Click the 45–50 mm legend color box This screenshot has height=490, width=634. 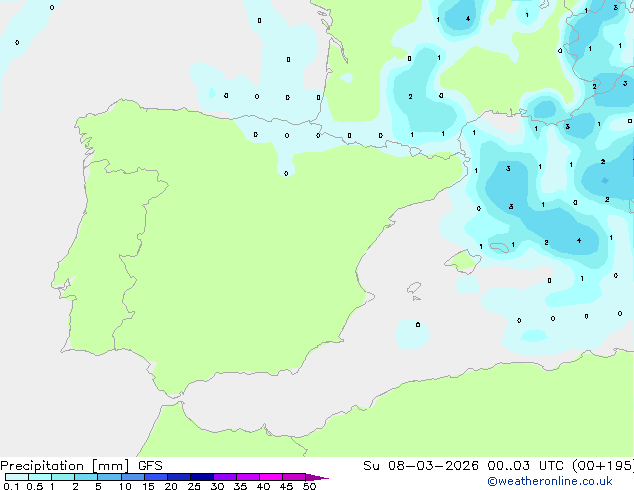pos(294,477)
